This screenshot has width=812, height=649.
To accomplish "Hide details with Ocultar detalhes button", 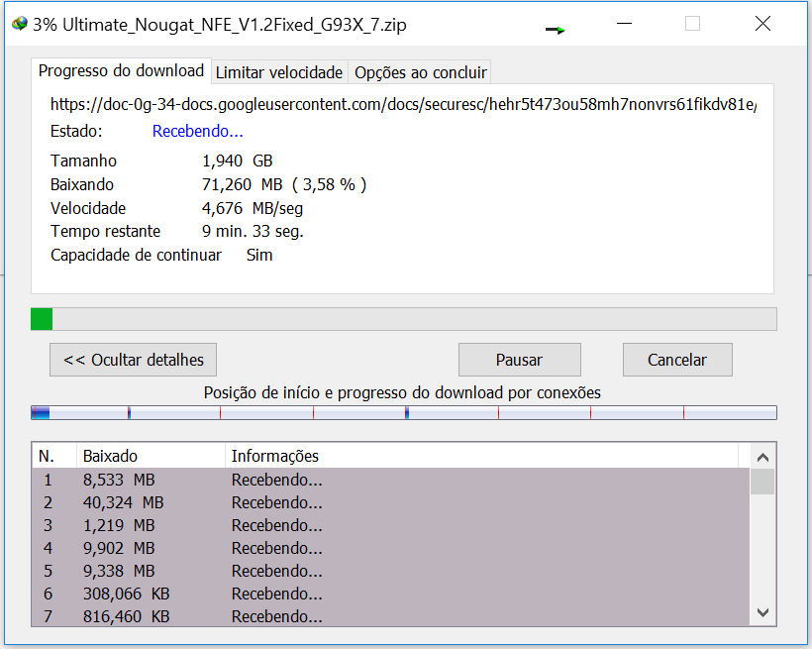I will coord(133,360).
